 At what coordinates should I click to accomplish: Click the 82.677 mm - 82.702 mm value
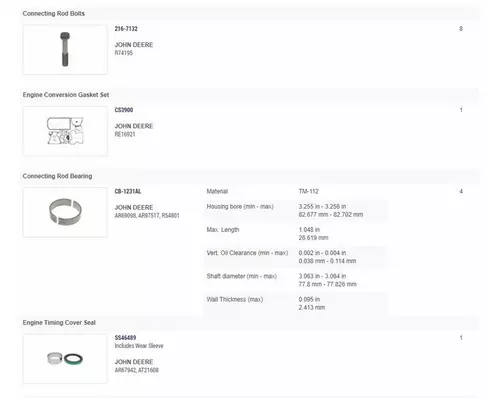(331, 215)
